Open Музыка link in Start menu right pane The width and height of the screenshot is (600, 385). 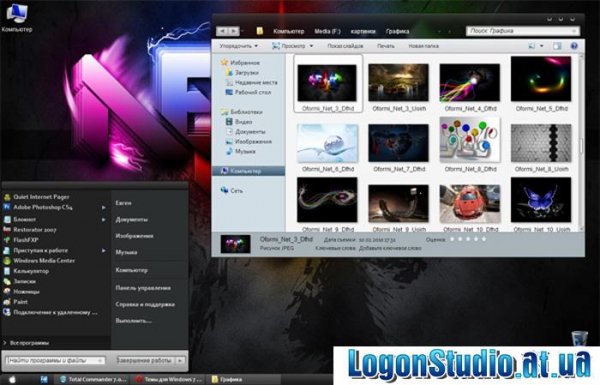click(126, 252)
